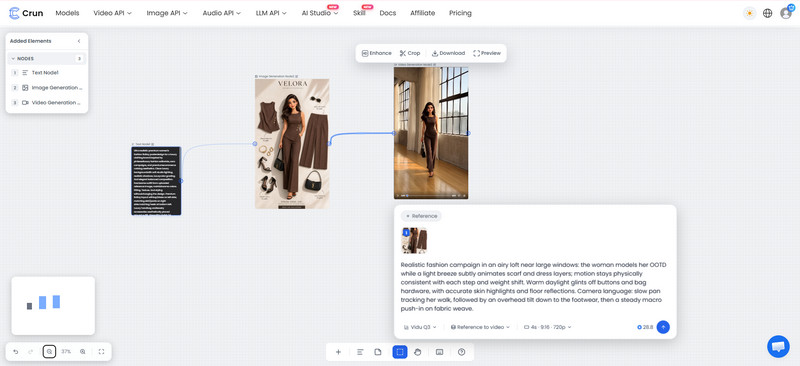This screenshot has width=800, height=366.
Task: Select the Image Generation node row
Action: click(46, 88)
